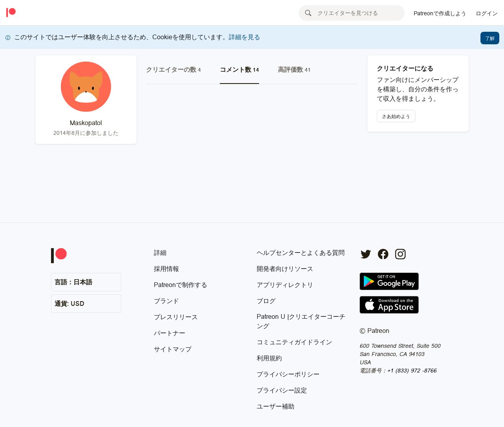Select the コメント数 14 tab

tap(239, 69)
